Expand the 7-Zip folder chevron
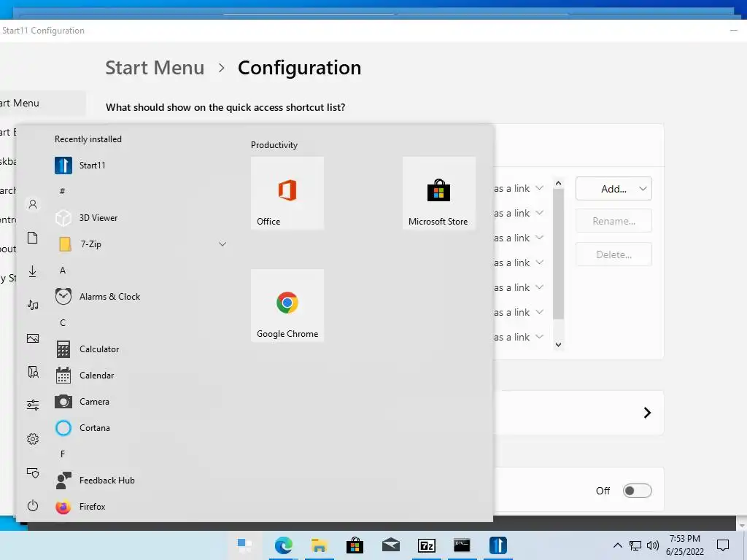 click(x=222, y=244)
